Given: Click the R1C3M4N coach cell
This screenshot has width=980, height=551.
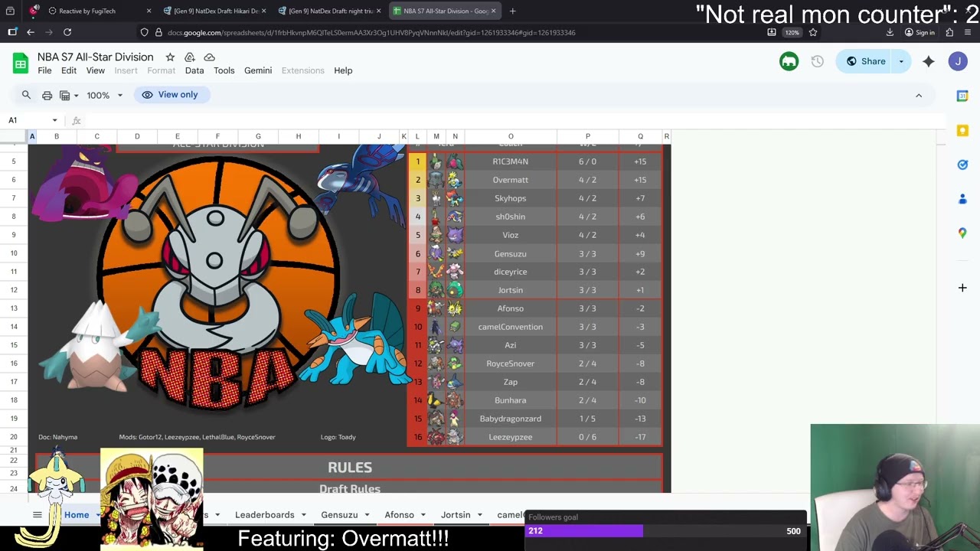Looking at the screenshot, I should (511, 161).
